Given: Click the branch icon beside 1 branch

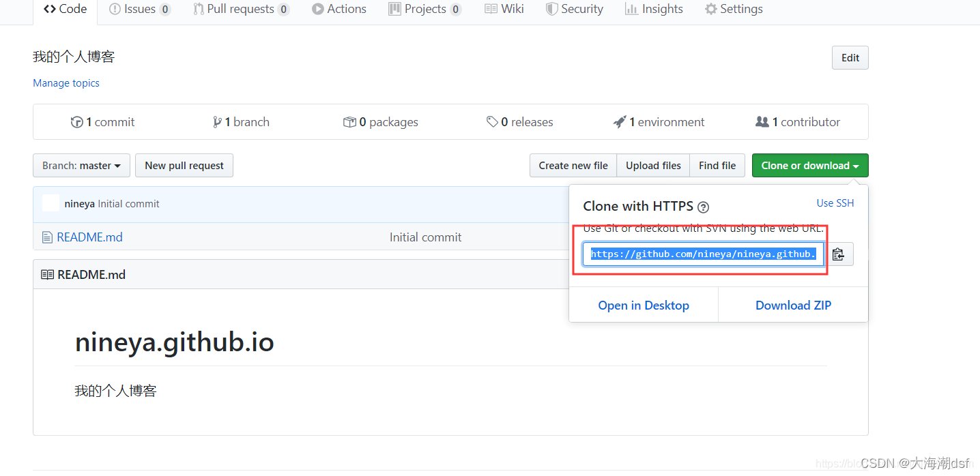Looking at the screenshot, I should click(x=217, y=122).
